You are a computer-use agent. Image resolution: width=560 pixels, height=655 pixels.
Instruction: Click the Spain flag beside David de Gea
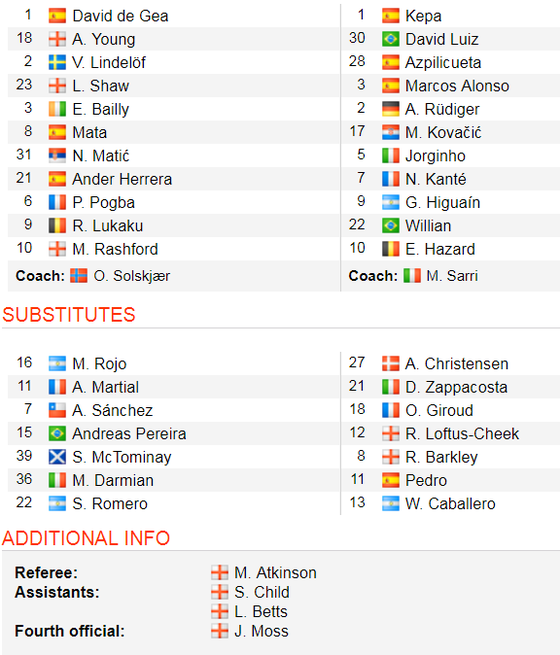tap(57, 16)
